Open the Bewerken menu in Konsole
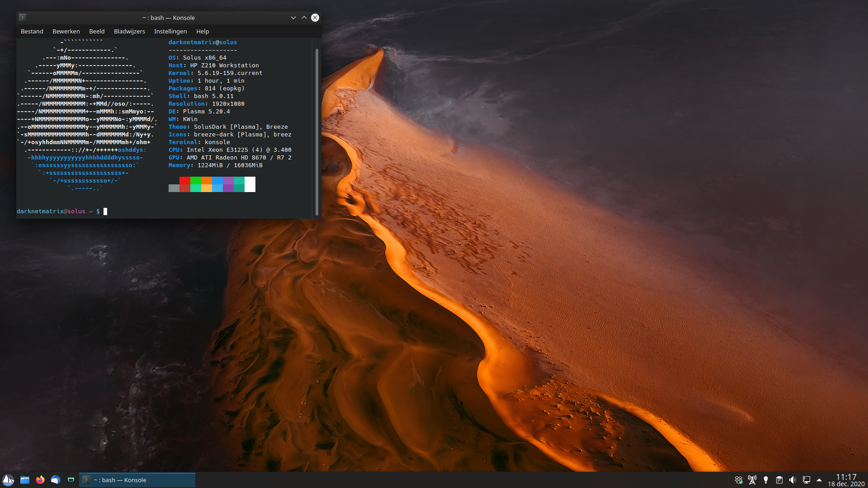This screenshot has height=488, width=868. [x=66, y=31]
